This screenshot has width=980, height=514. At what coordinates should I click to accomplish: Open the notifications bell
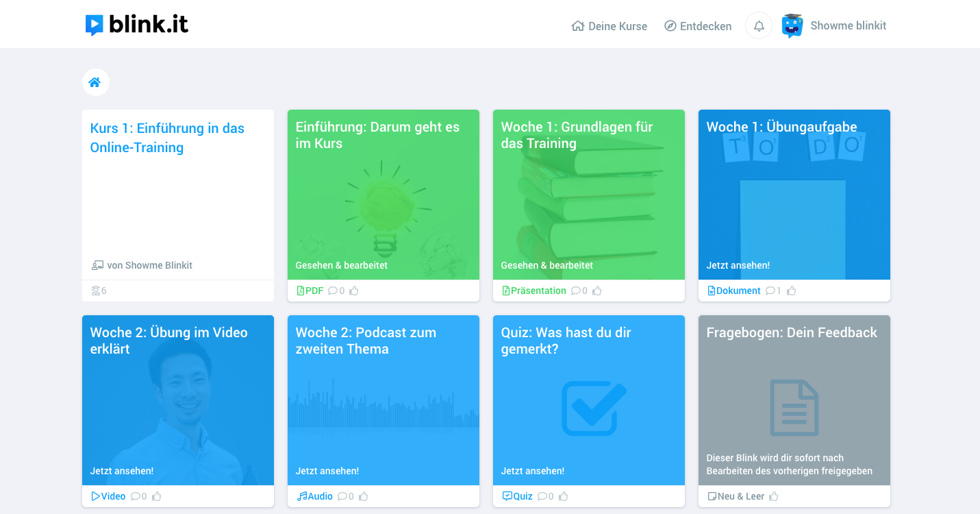click(x=759, y=26)
